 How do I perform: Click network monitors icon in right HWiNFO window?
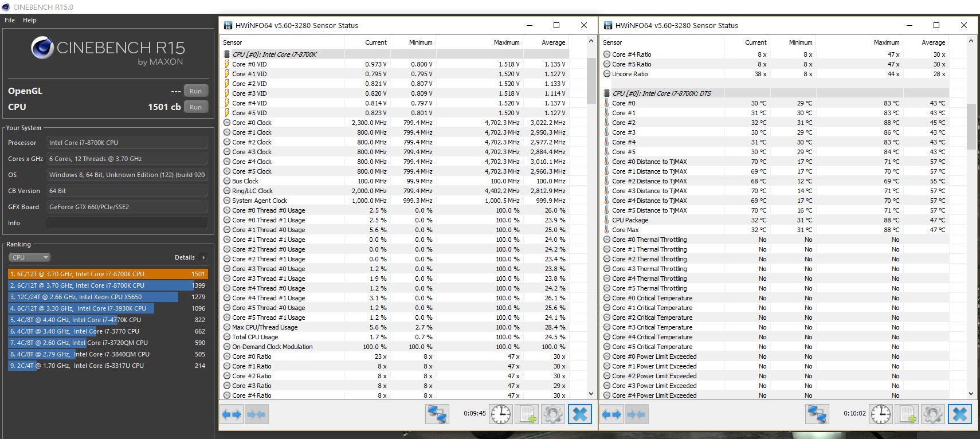tap(817, 414)
